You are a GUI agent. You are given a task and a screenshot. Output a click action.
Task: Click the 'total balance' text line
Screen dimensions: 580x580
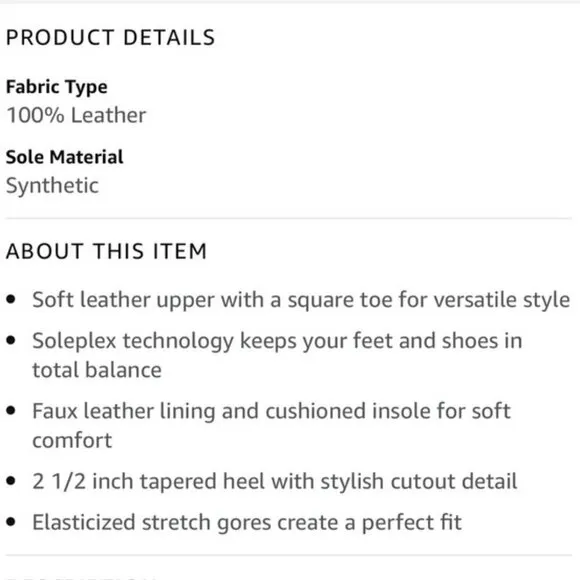coord(97,370)
